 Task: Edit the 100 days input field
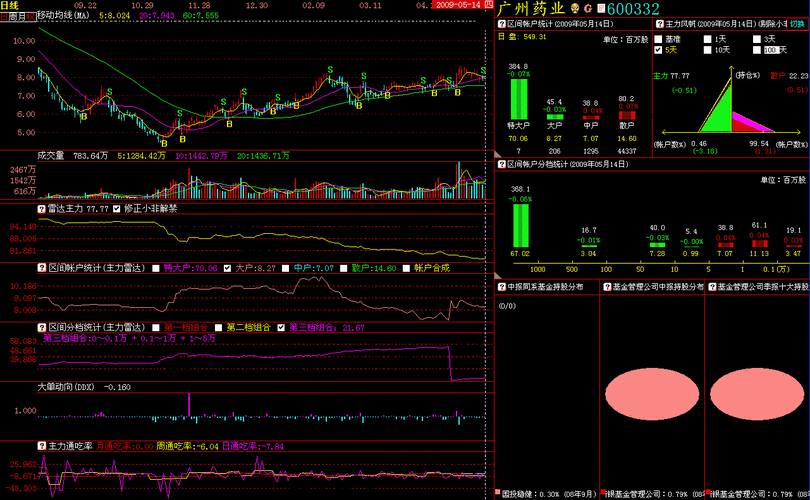pyautogui.click(x=771, y=50)
